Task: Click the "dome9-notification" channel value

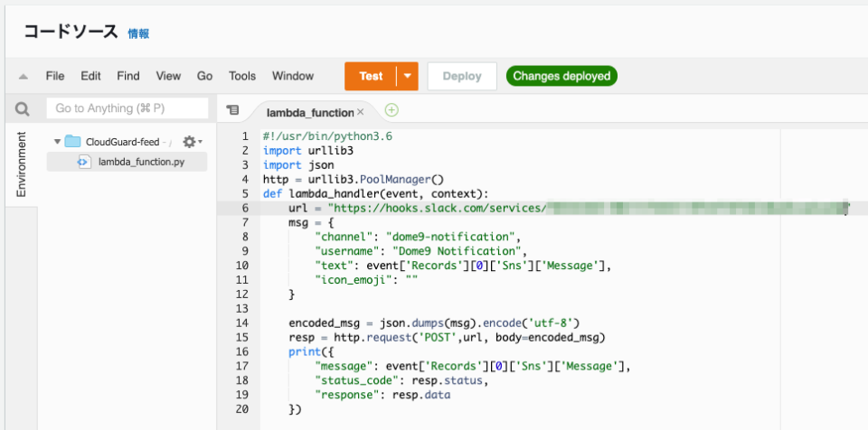Action: (450, 237)
